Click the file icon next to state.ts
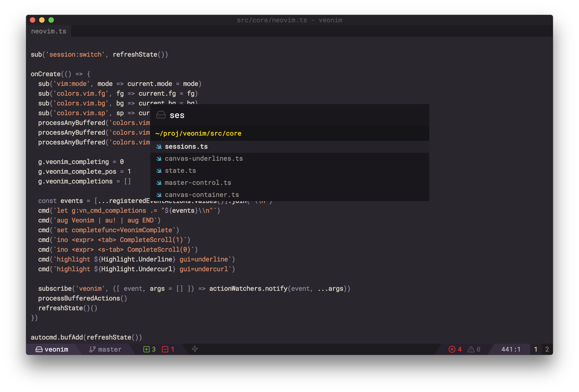 point(159,171)
